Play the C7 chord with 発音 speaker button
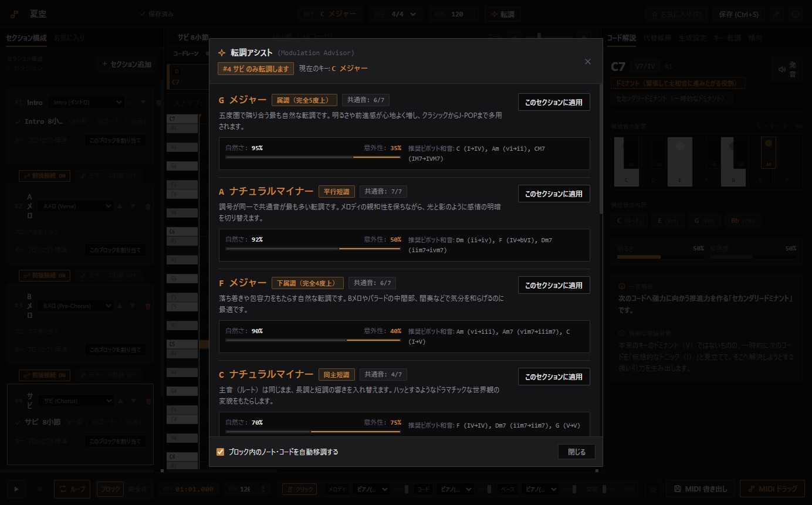Viewport: 812px width, 505px height. point(787,69)
